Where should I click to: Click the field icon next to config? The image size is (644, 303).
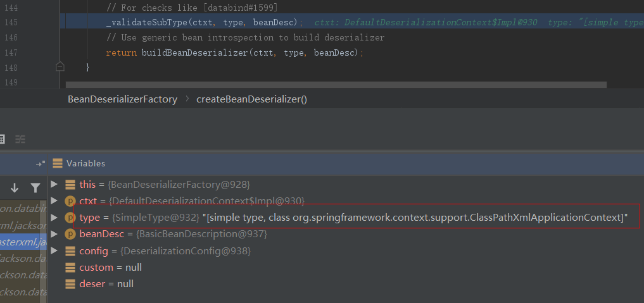pyautogui.click(x=71, y=251)
